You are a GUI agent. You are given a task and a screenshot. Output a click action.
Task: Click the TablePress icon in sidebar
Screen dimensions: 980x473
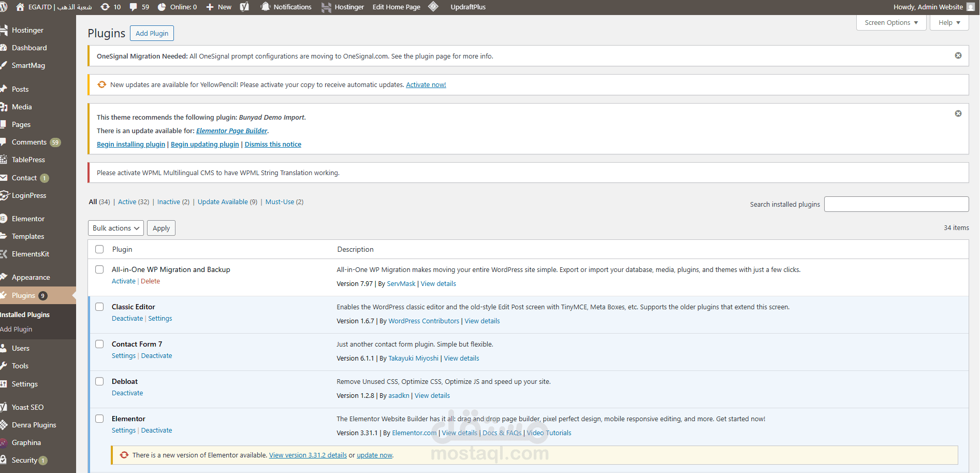pos(4,160)
